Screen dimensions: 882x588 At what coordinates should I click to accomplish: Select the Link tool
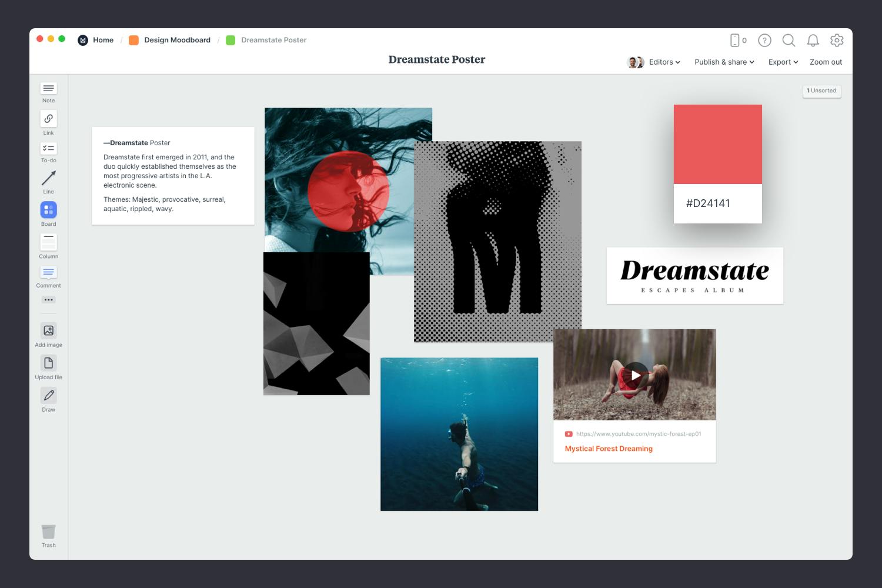[x=48, y=119]
